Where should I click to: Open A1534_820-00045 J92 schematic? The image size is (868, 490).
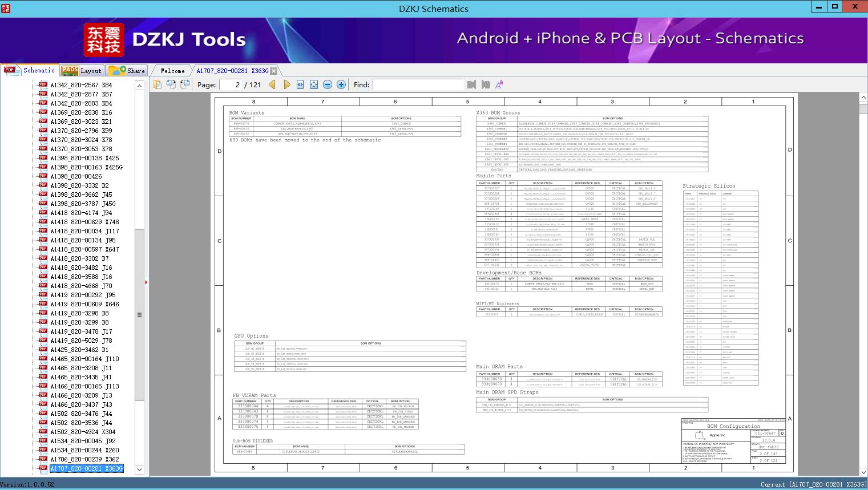(x=83, y=441)
